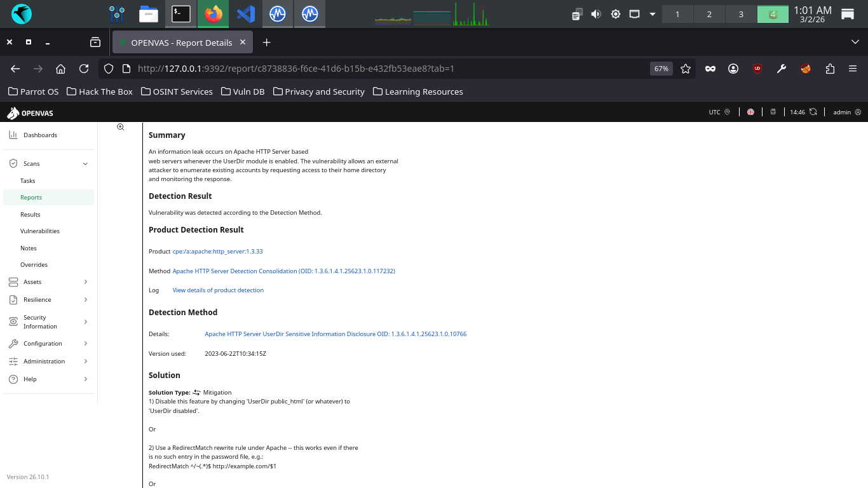
Task: Switch to workspace 2 in the panel
Action: tap(709, 14)
